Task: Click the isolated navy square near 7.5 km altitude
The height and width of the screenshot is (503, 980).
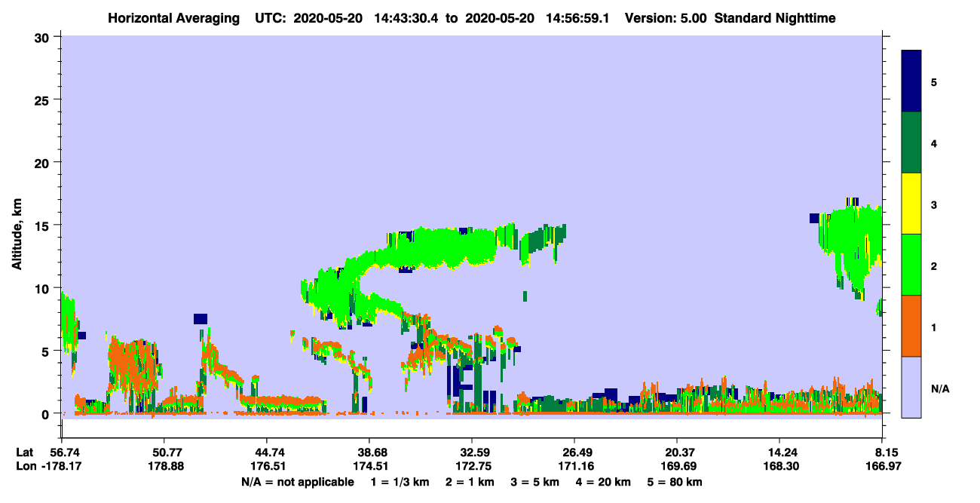Action: point(201,319)
